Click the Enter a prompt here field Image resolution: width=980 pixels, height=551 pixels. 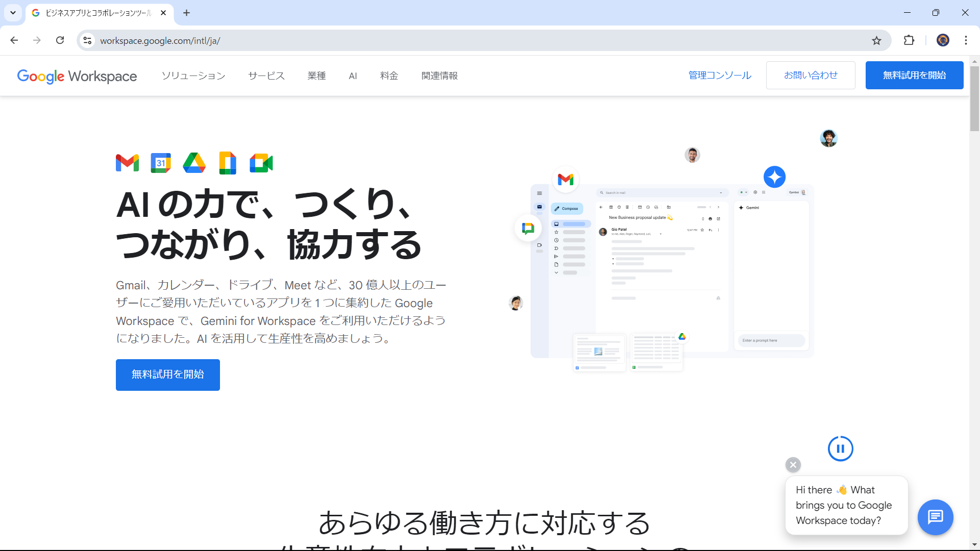[771, 340]
